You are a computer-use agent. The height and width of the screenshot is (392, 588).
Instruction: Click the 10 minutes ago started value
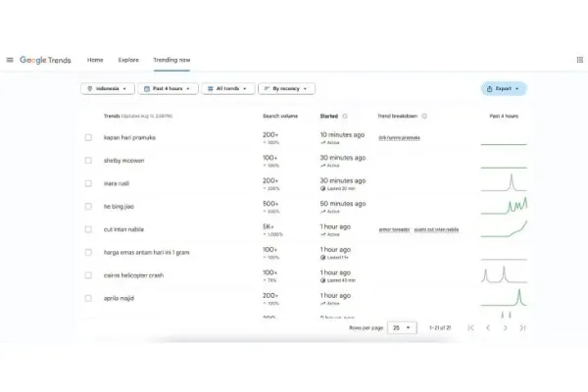342,134
